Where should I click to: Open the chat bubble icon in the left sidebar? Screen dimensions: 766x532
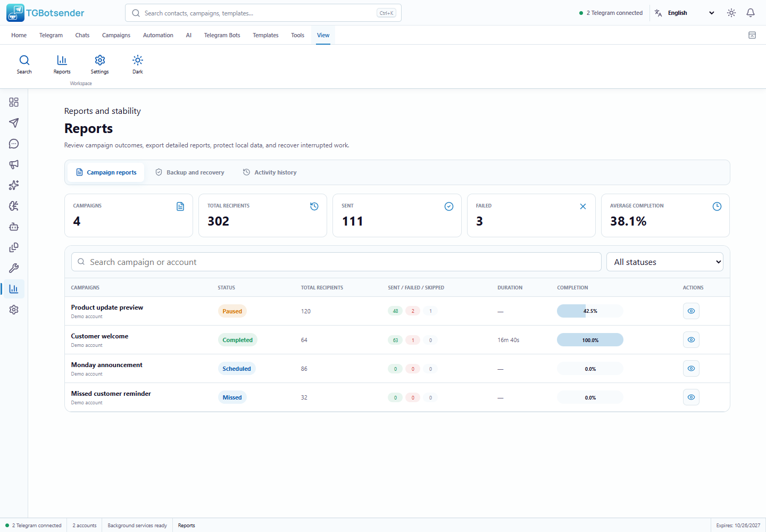14,144
